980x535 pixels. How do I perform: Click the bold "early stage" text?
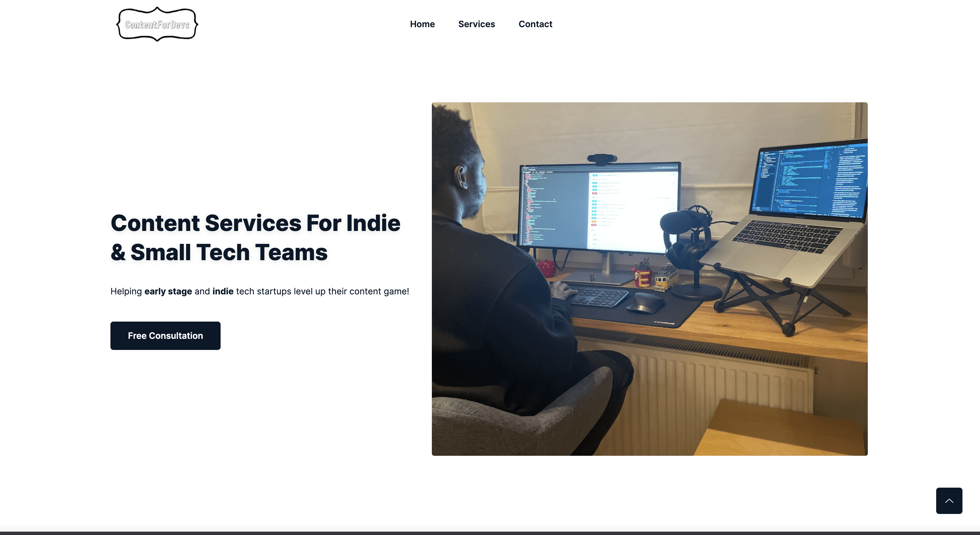(x=168, y=291)
